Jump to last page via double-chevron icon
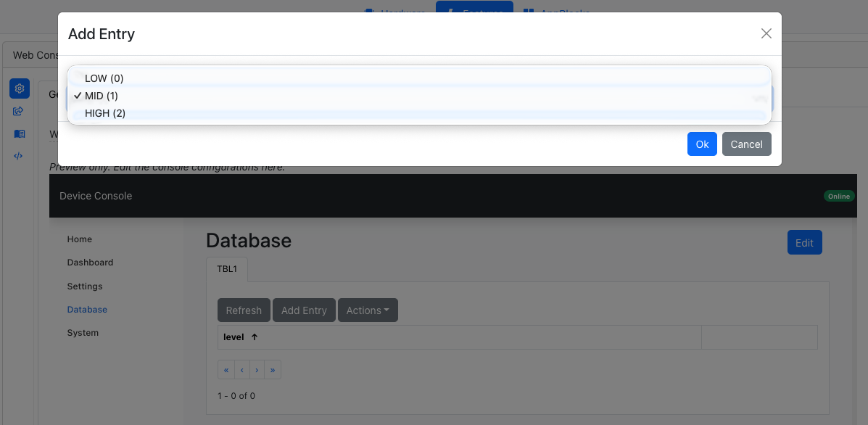Screen dimensions: 868x425 pos(272,369)
